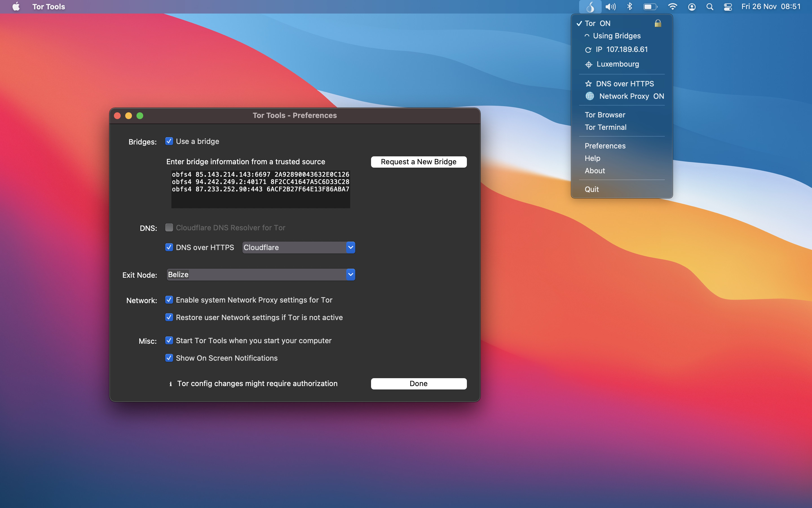The width and height of the screenshot is (812, 508).
Task: Click the globe icon beside Network Proxy
Action: click(590, 96)
